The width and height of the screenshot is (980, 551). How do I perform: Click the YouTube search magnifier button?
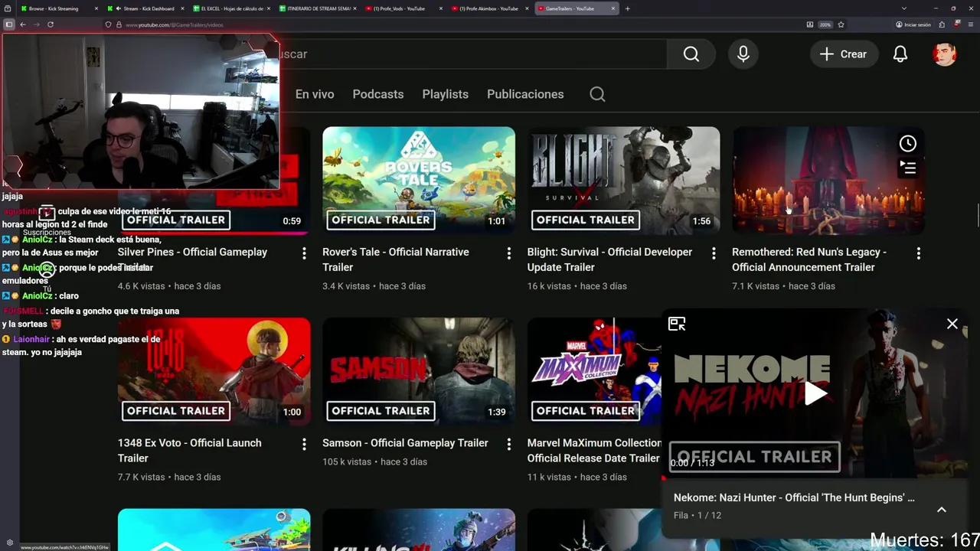point(691,54)
